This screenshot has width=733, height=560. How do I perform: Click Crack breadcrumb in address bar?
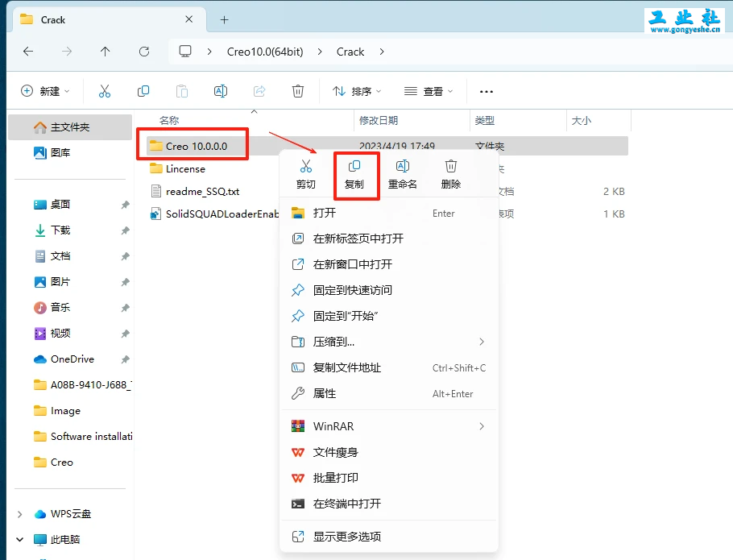tap(350, 52)
